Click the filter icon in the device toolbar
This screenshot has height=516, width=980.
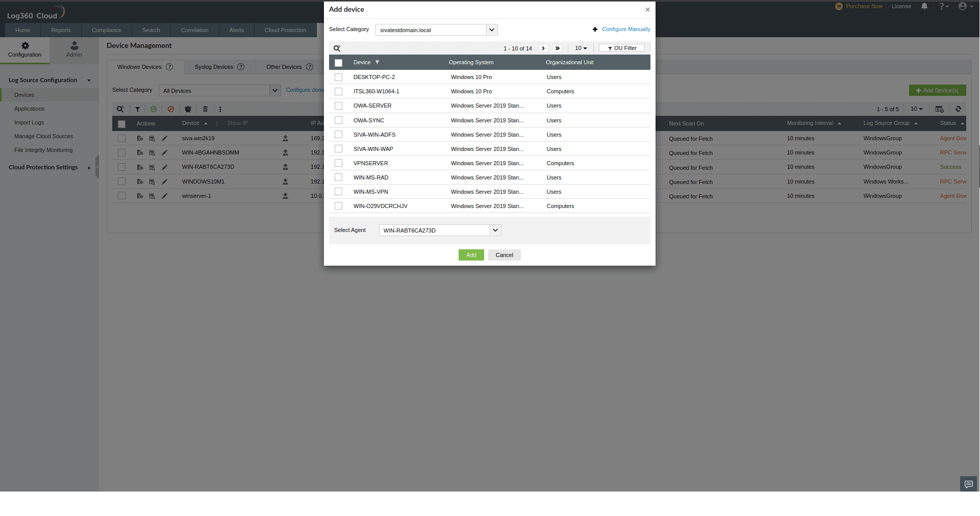click(137, 109)
